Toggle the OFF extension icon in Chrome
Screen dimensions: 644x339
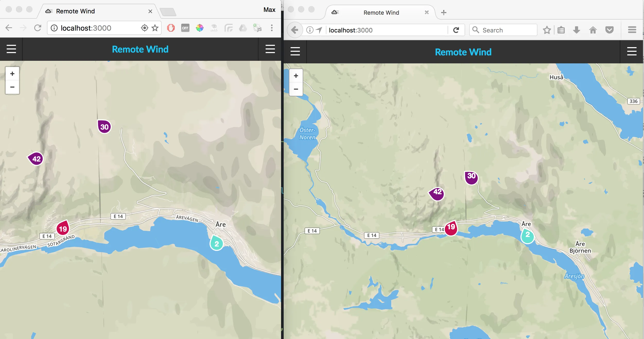click(x=185, y=28)
